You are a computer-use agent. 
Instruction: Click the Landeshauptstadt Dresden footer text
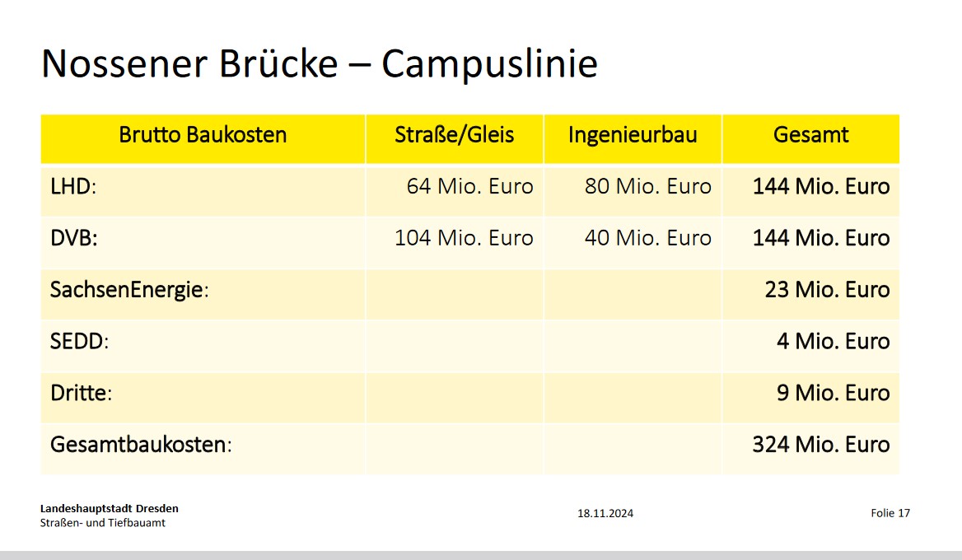110,508
